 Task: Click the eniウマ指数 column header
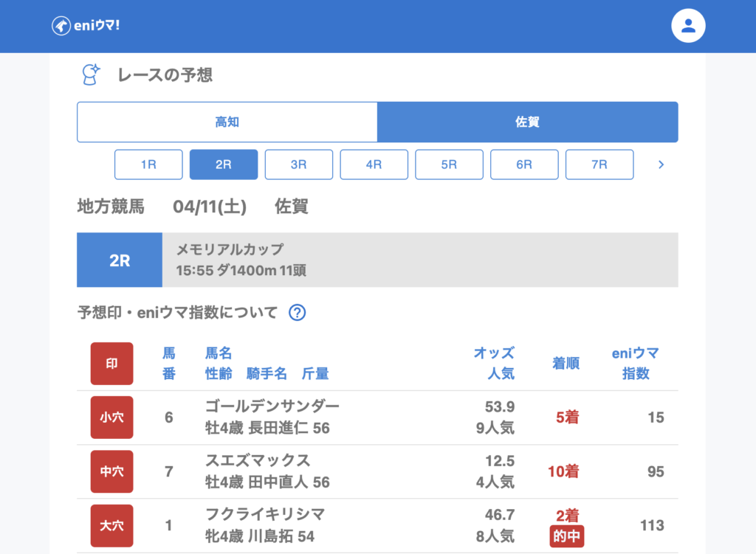click(635, 364)
